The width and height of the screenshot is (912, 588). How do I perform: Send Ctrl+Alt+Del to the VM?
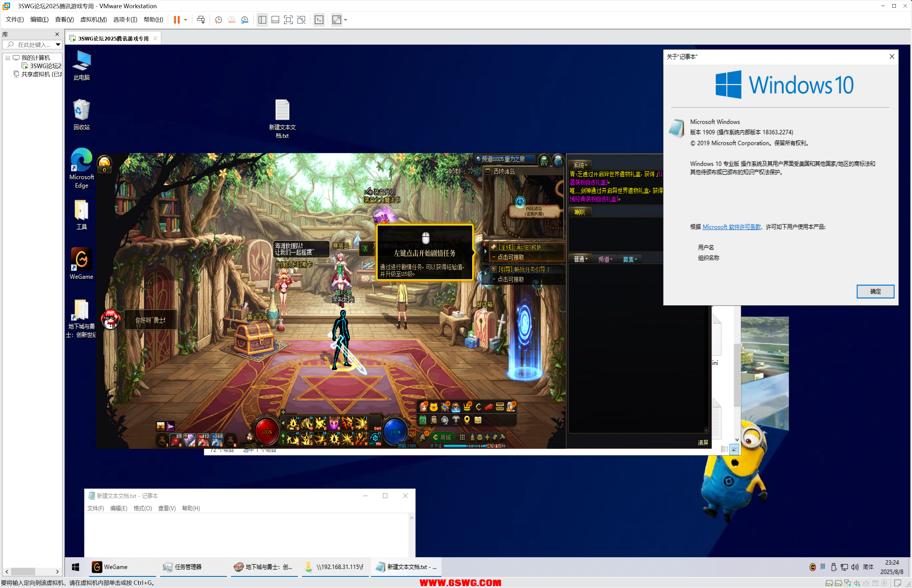click(x=201, y=20)
